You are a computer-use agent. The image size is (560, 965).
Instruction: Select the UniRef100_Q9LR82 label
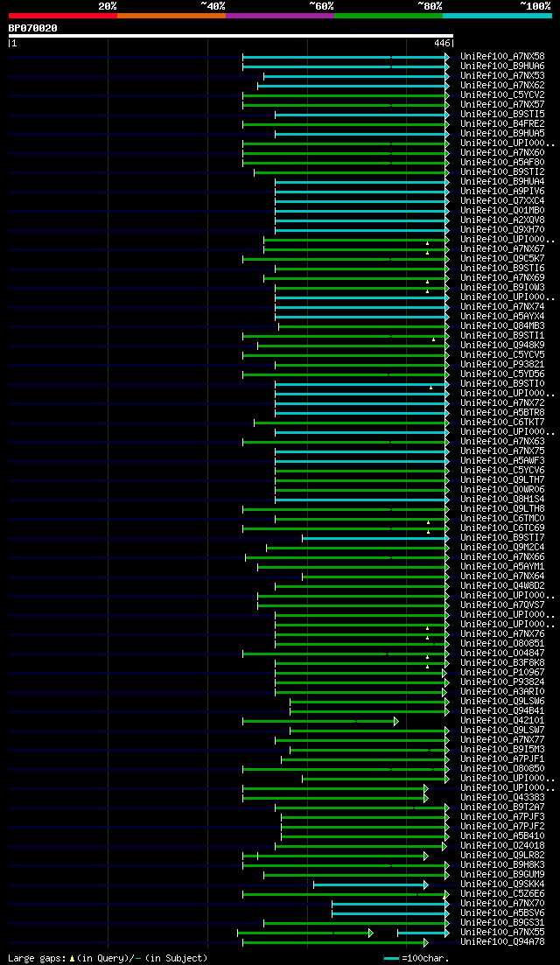502,856
